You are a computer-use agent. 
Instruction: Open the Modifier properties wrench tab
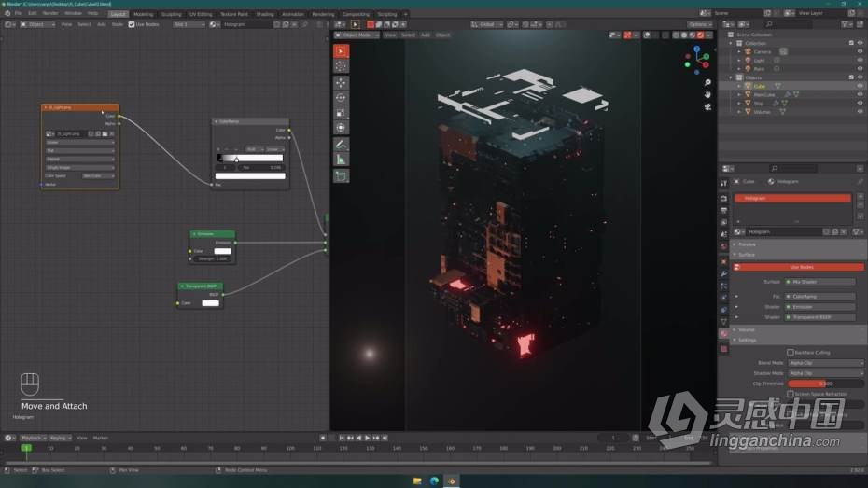pos(723,274)
